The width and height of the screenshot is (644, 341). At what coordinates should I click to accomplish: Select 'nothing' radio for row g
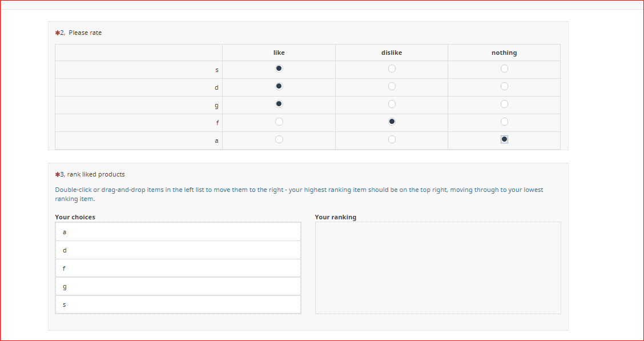coord(504,104)
